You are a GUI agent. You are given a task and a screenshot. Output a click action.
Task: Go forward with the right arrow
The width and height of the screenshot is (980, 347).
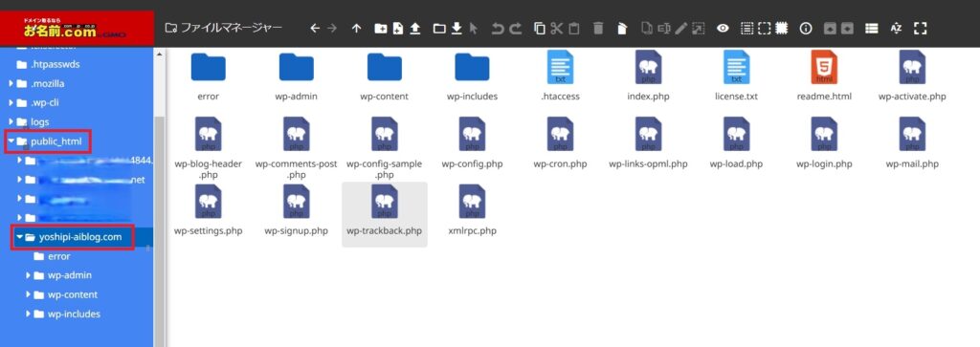click(x=331, y=28)
